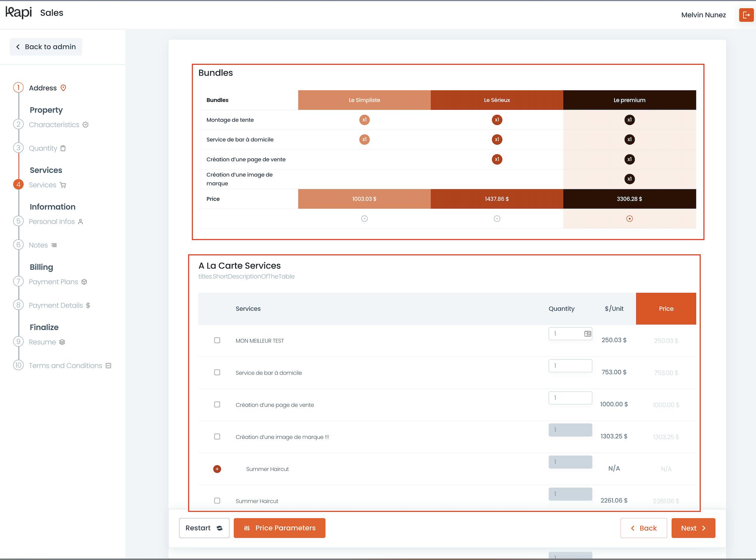Go to the Terms and Conditions step

coord(65,366)
